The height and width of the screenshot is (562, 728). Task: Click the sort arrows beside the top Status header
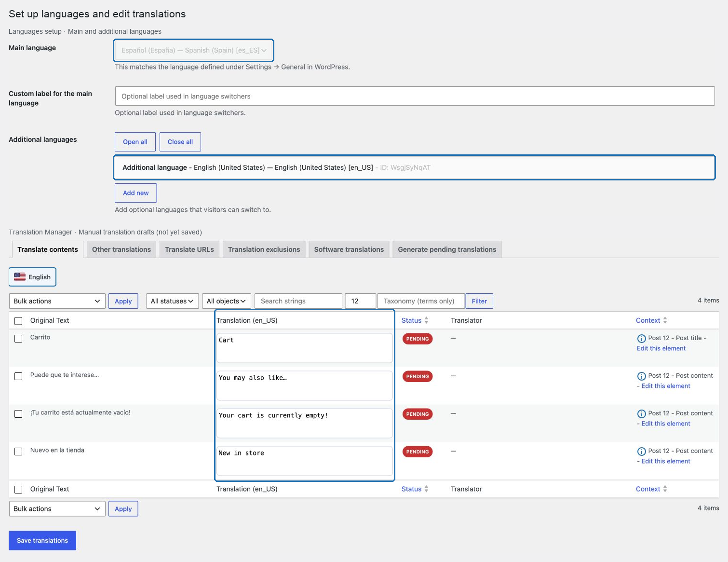(426, 320)
